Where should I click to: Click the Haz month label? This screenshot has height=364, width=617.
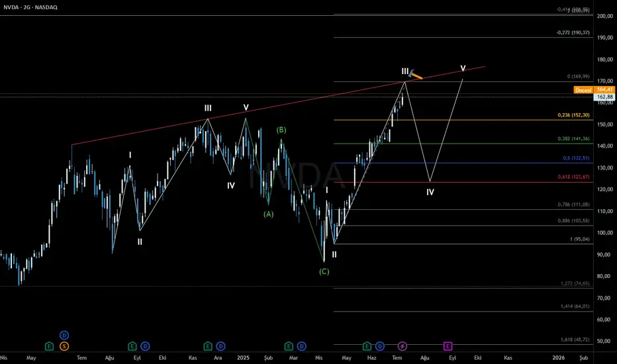pyautogui.click(x=372, y=357)
